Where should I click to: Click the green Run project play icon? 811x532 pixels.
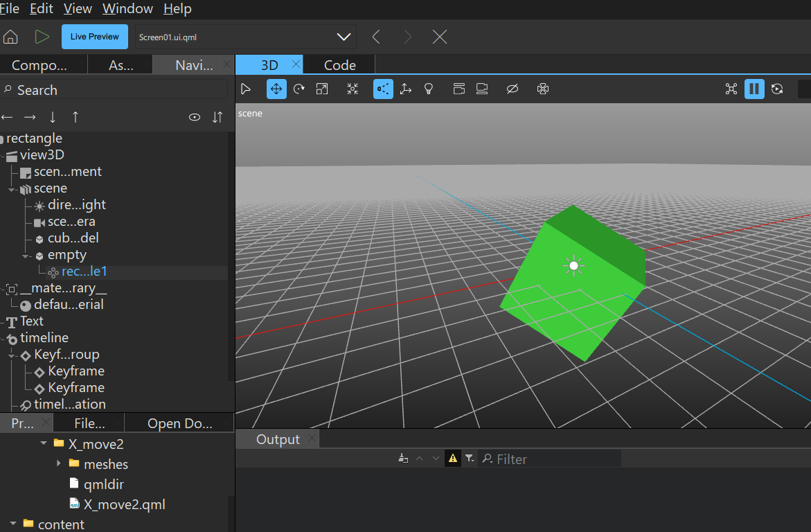[x=42, y=37]
